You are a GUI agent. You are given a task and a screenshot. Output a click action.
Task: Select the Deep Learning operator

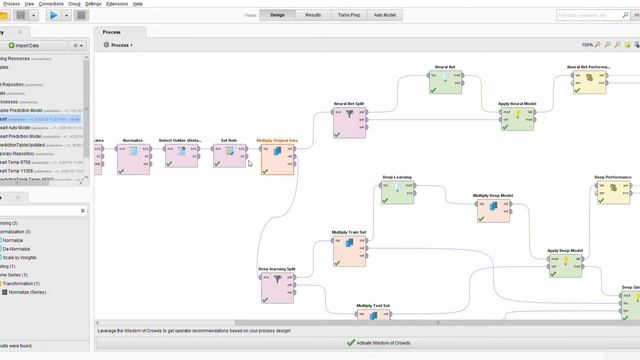398,193
